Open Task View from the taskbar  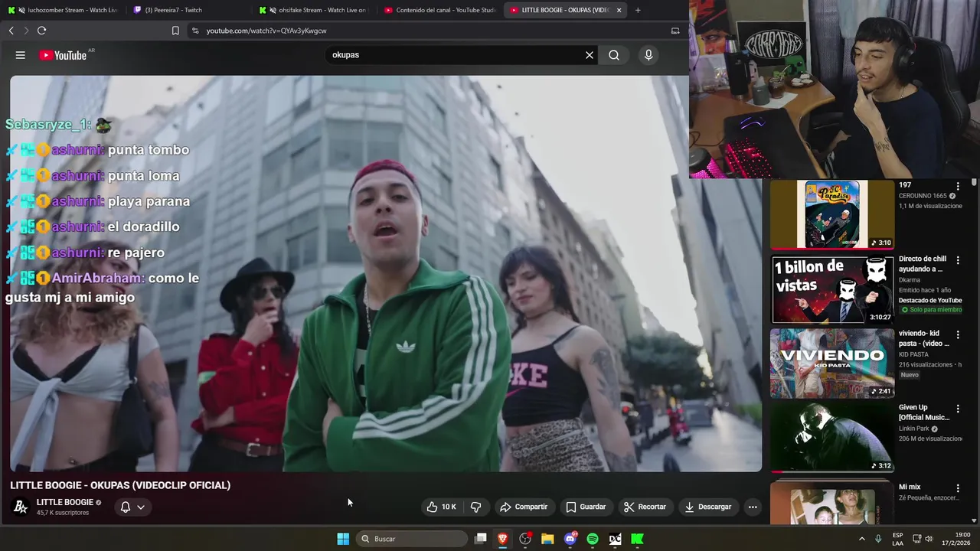(481, 539)
